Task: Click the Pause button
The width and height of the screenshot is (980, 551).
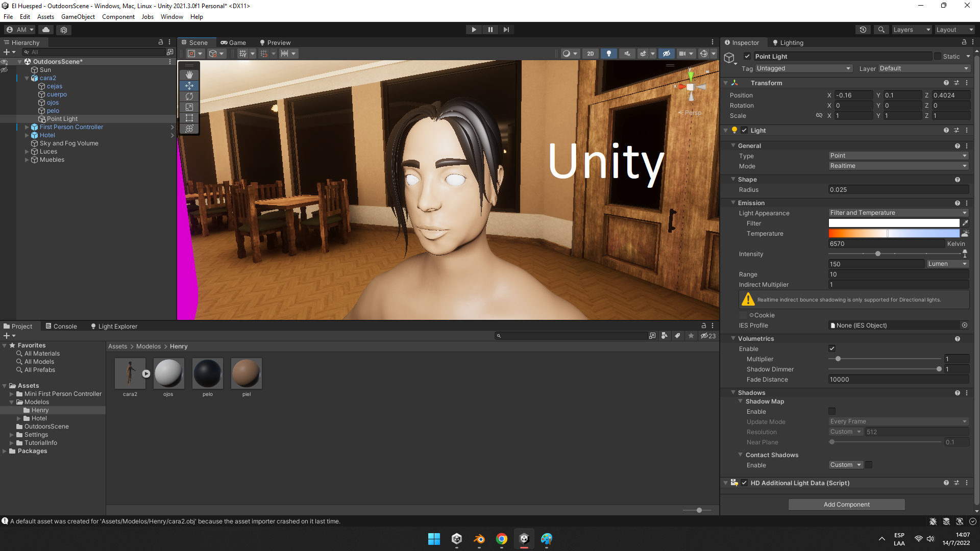Action: [490, 30]
